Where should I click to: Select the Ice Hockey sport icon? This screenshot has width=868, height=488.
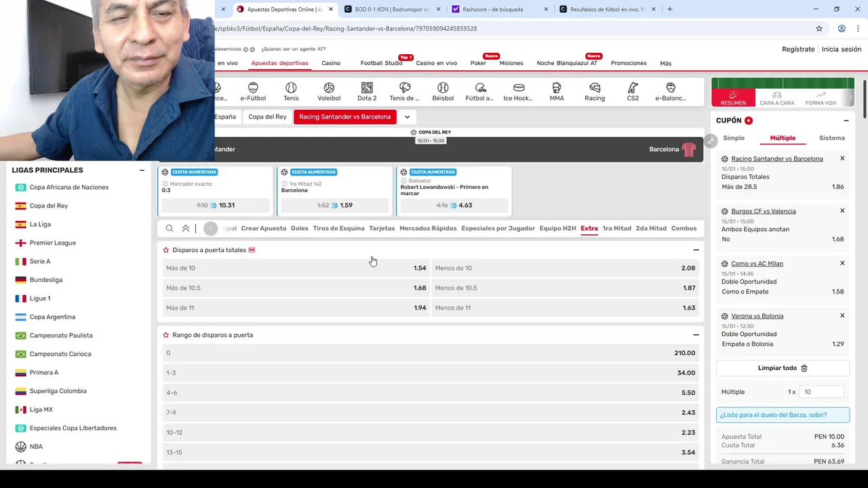(x=518, y=91)
